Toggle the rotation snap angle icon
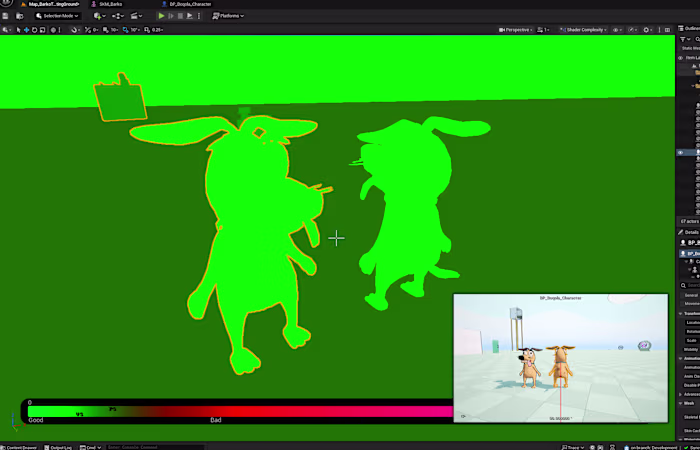 point(123,30)
